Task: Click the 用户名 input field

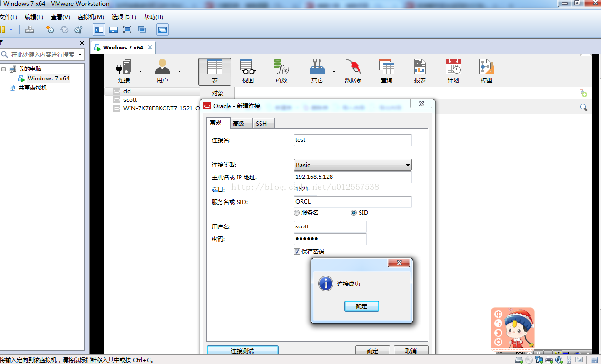Action: pos(330,226)
